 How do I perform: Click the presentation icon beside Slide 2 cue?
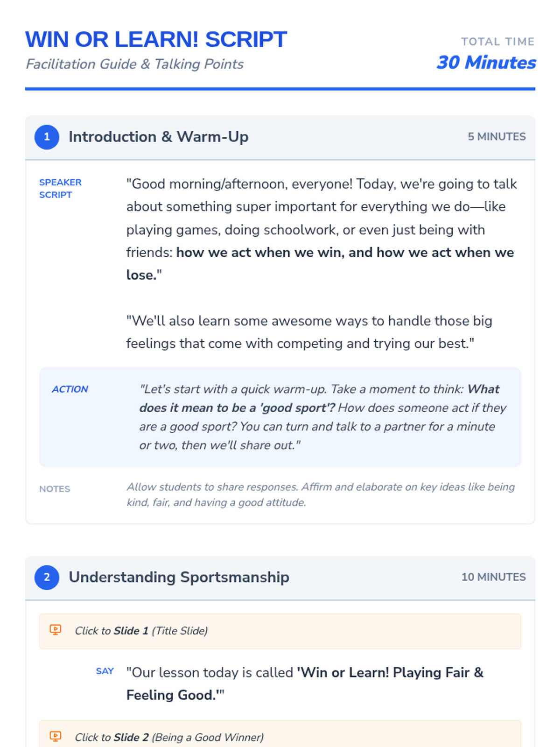(x=55, y=736)
